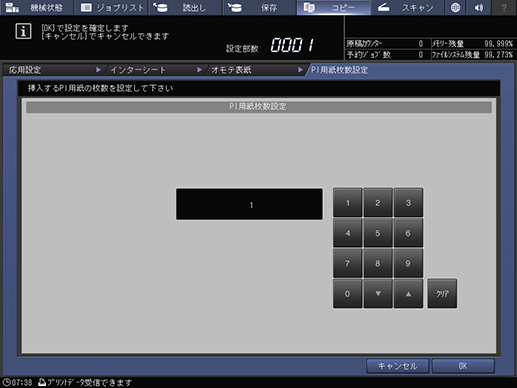Open the ジョブリスト job list tab
Viewport: 517px width, 388px height.
click(111, 7)
